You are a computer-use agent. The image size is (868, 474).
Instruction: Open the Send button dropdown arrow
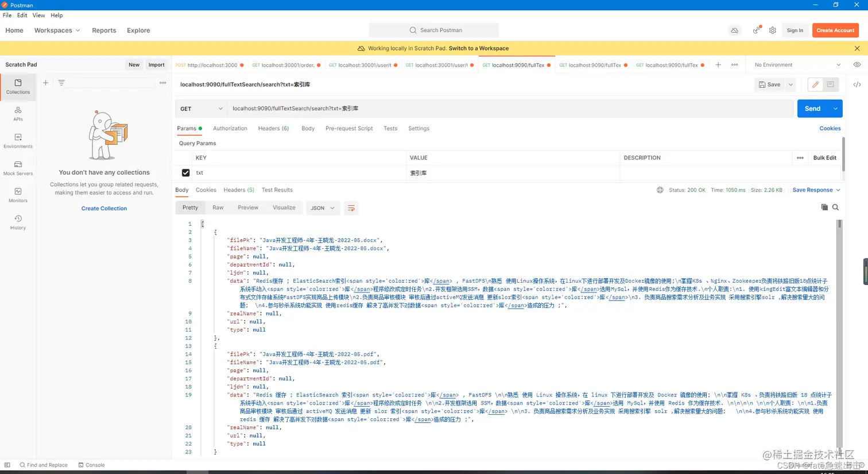835,109
